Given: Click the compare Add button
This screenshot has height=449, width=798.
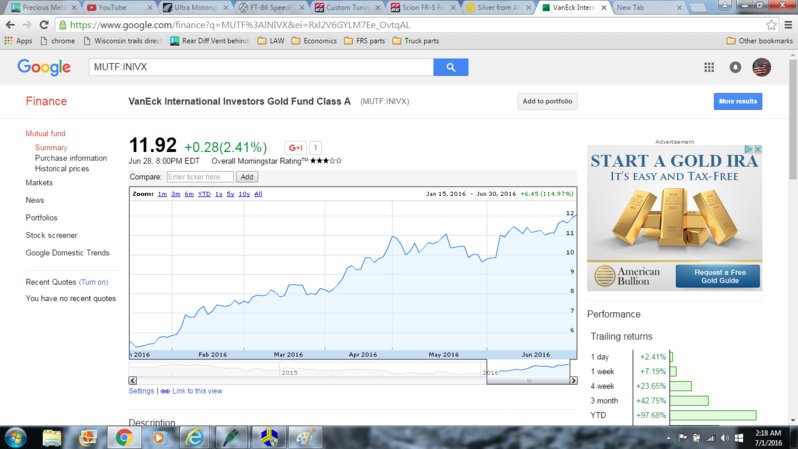Looking at the screenshot, I should (247, 177).
